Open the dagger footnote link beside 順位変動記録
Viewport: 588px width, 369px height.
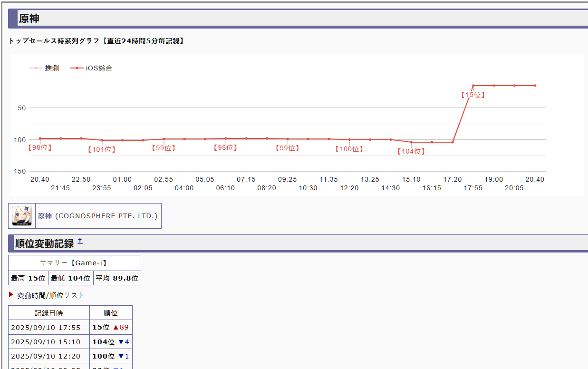(x=80, y=241)
